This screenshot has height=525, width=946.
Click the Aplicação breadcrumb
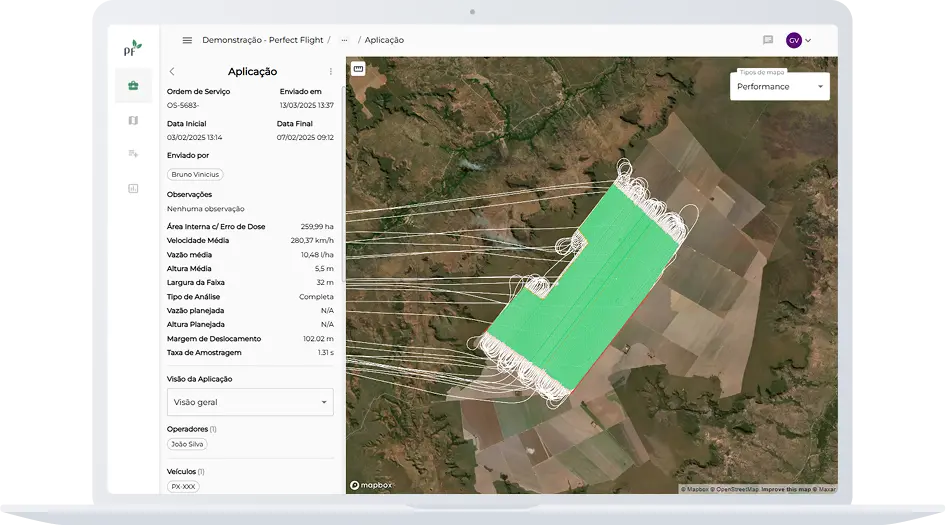384,40
